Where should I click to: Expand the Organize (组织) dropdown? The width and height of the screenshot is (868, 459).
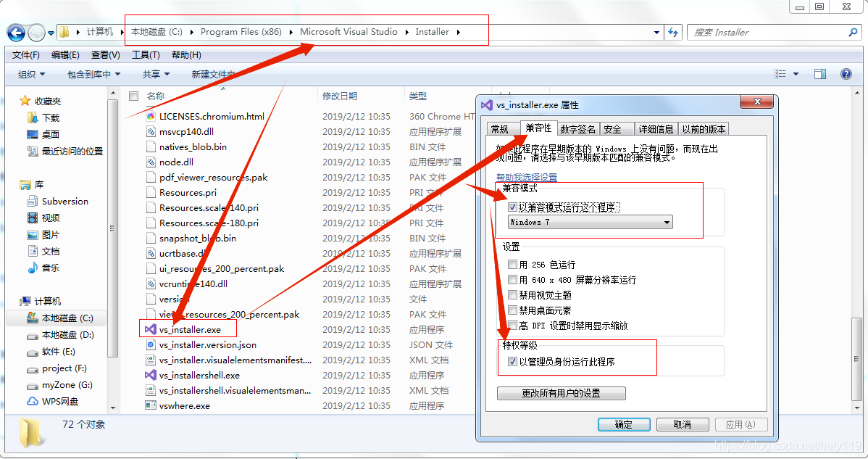31,74
